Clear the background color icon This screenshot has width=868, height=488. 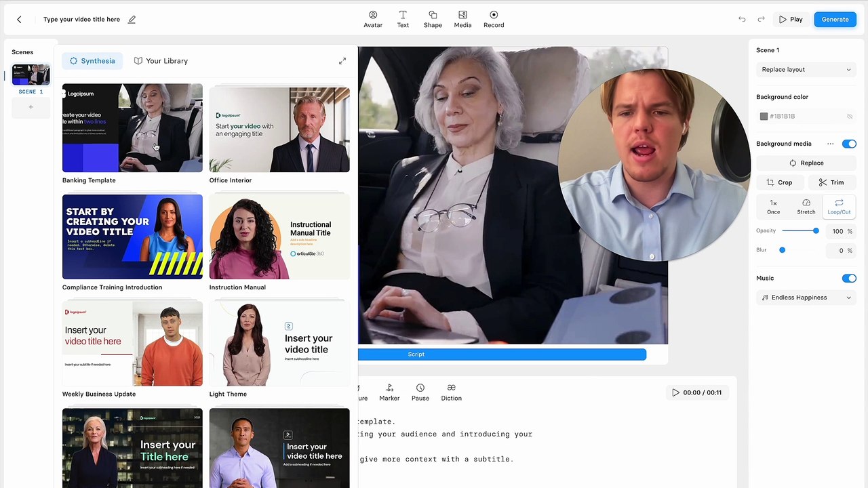pos(849,117)
